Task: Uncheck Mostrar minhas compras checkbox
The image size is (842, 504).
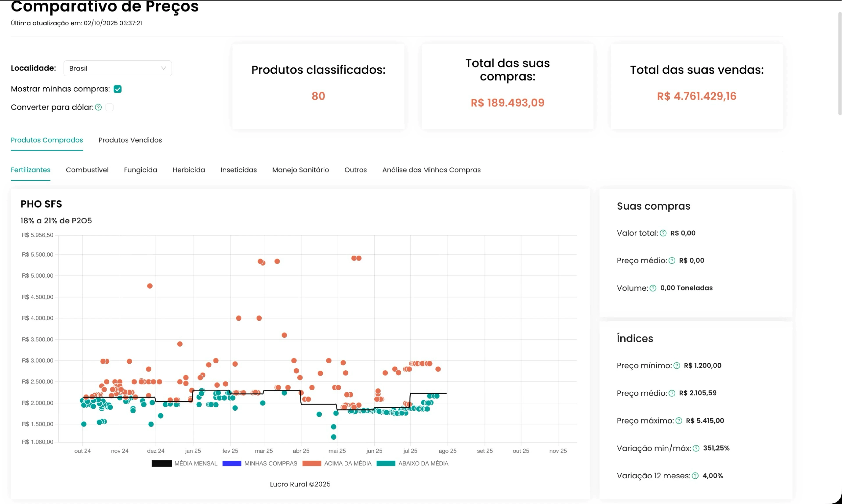Action: (118, 89)
